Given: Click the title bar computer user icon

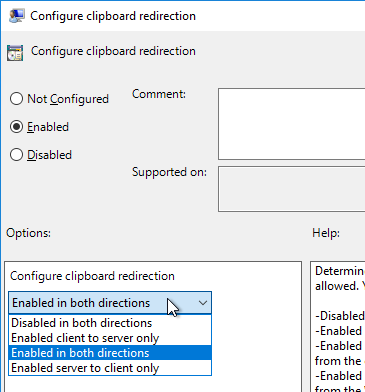Looking at the screenshot, I should 17,16.
